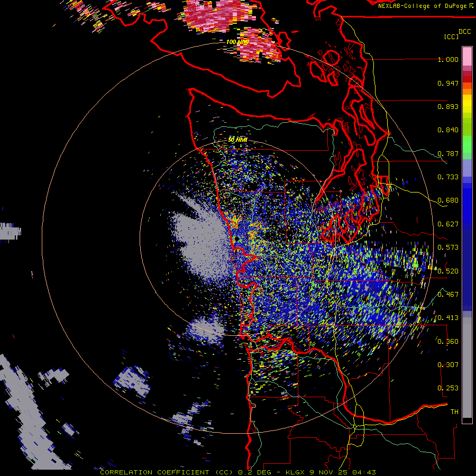Image resolution: width=476 pixels, height=476 pixels.
Task: Select the 0.520 scale value
Action: click(448, 271)
